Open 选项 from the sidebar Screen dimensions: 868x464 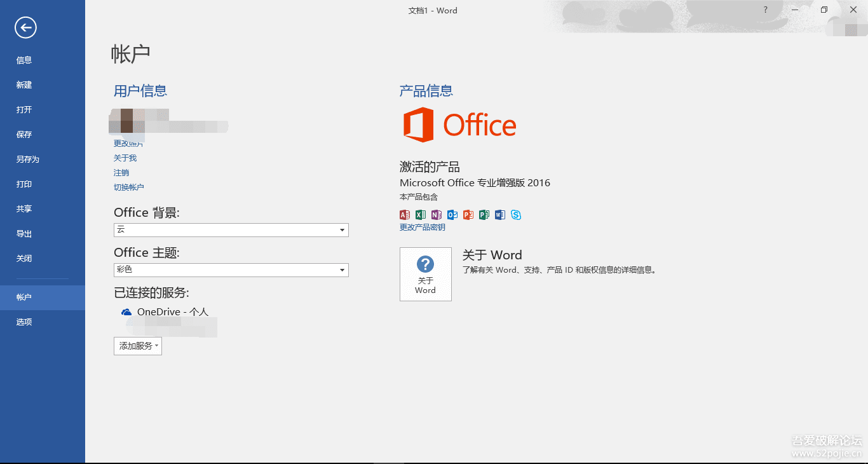[x=43, y=322]
